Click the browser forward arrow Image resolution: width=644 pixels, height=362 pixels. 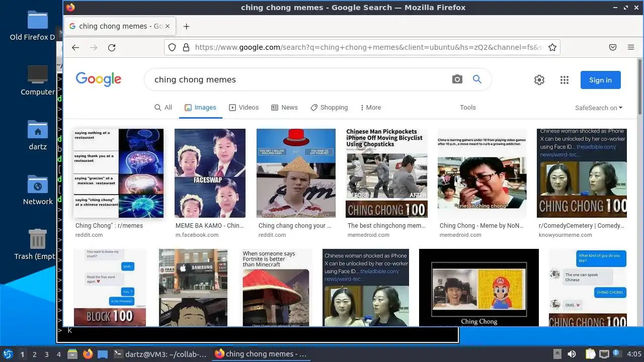pyautogui.click(x=94, y=47)
